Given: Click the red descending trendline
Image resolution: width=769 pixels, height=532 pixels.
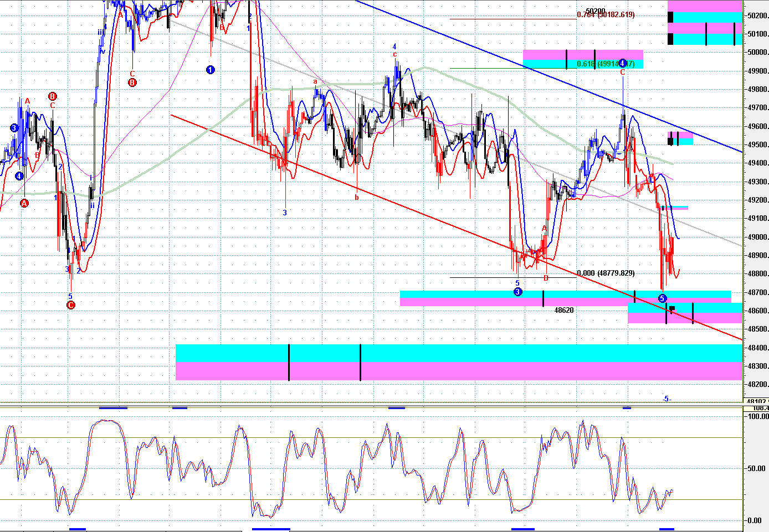Looking at the screenshot, I should tap(457, 228).
